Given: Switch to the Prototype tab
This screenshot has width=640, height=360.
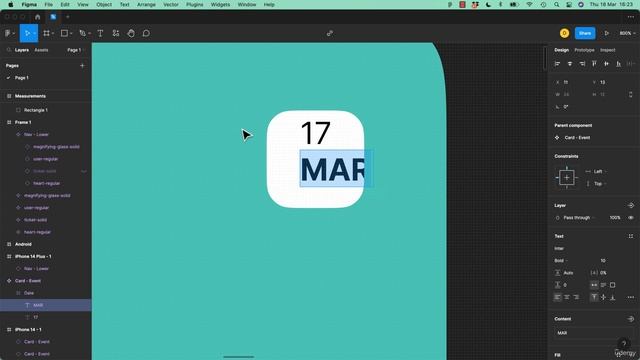Looking at the screenshot, I should click(x=584, y=50).
